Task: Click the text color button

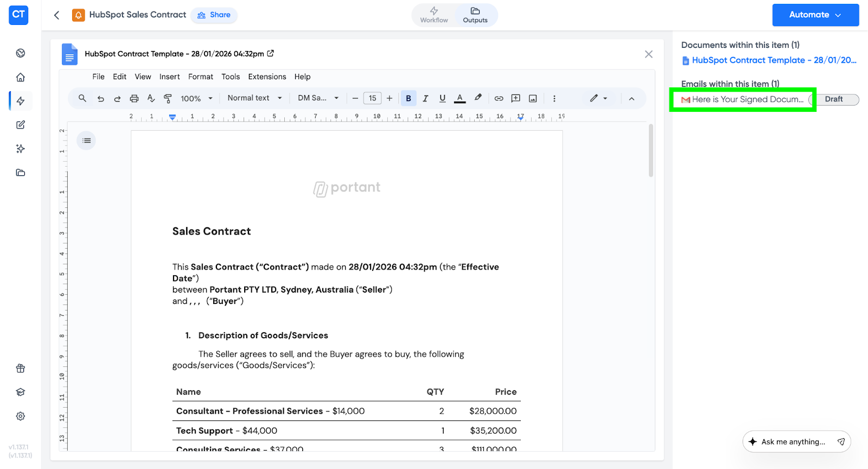Action: click(459, 98)
